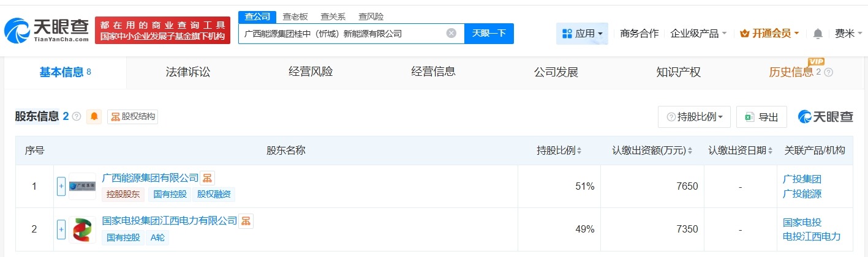Sort table by 认缴出资额 column
This screenshot has width=868, height=257.
click(x=652, y=151)
